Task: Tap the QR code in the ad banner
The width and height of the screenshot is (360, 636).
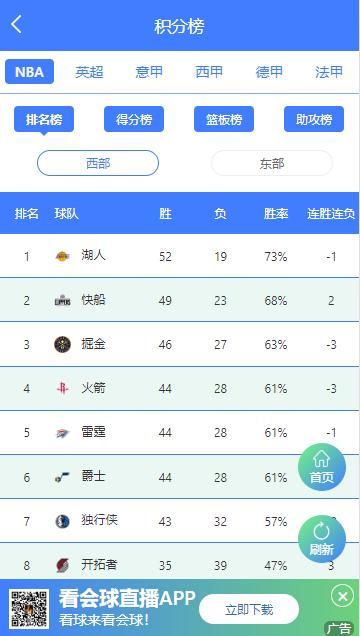Action: [29, 609]
